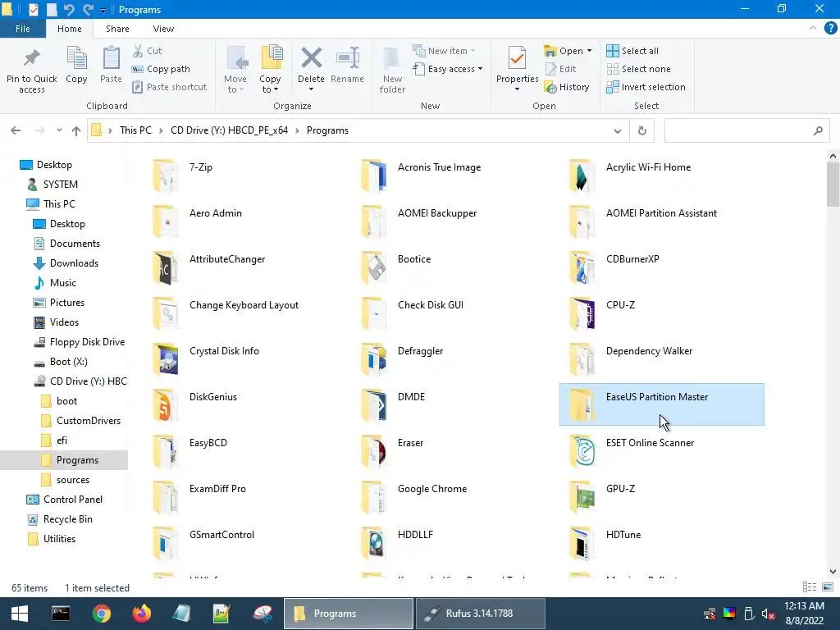This screenshot has height=630, width=840.
Task: Switch to large icons view toggle
Action: tap(828, 587)
